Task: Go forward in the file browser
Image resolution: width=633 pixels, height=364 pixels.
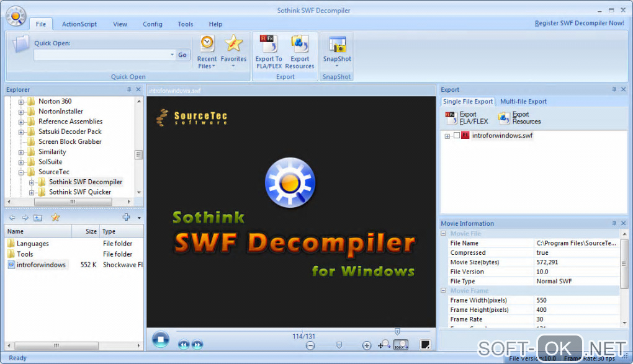Action: (25, 218)
